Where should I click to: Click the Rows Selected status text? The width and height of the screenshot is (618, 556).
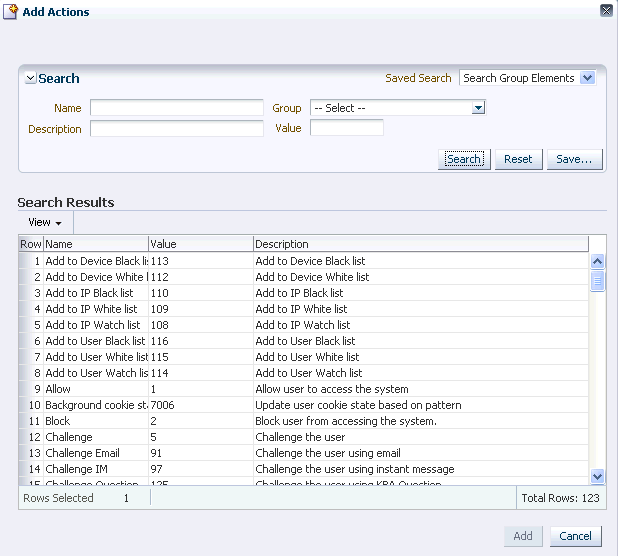point(58,498)
